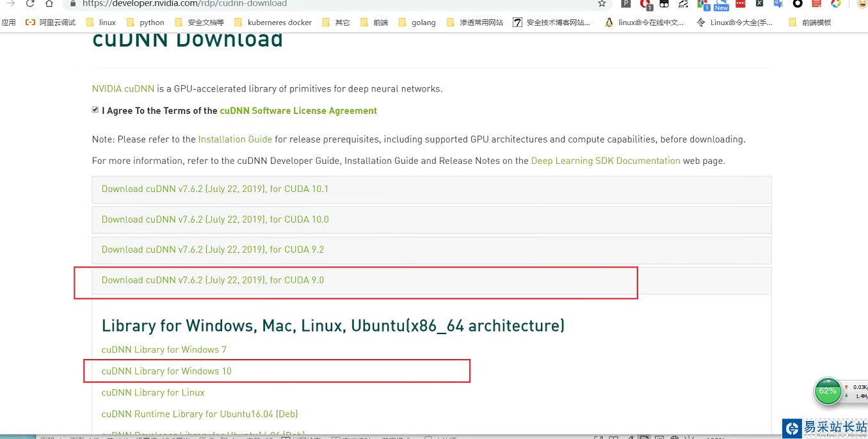
Task: Expand Download cuDNN v7.6.2 for CUDA 10.0
Action: click(x=431, y=219)
